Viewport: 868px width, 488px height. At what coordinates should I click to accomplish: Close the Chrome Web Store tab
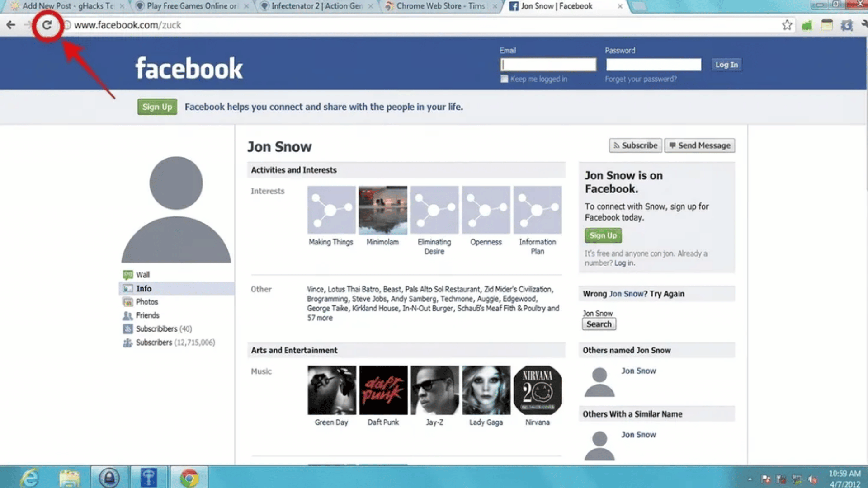click(495, 6)
